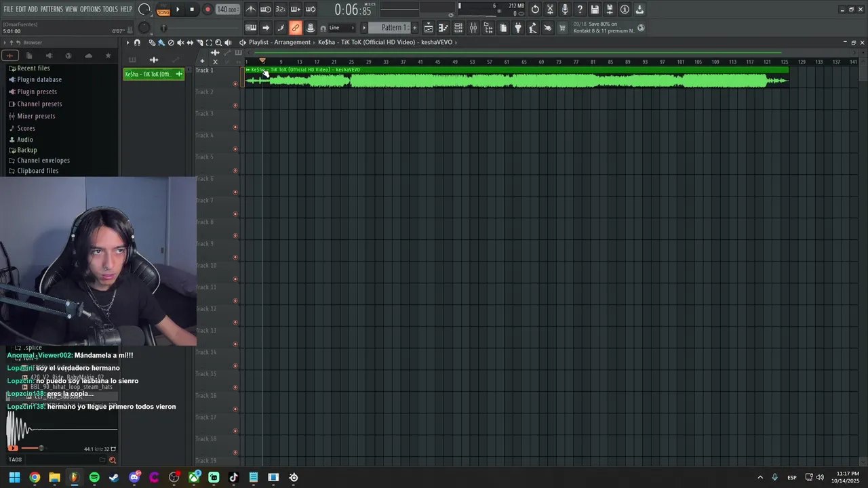Open the FILE menu
The height and width of the screenshot is (488, 868).
8,9
